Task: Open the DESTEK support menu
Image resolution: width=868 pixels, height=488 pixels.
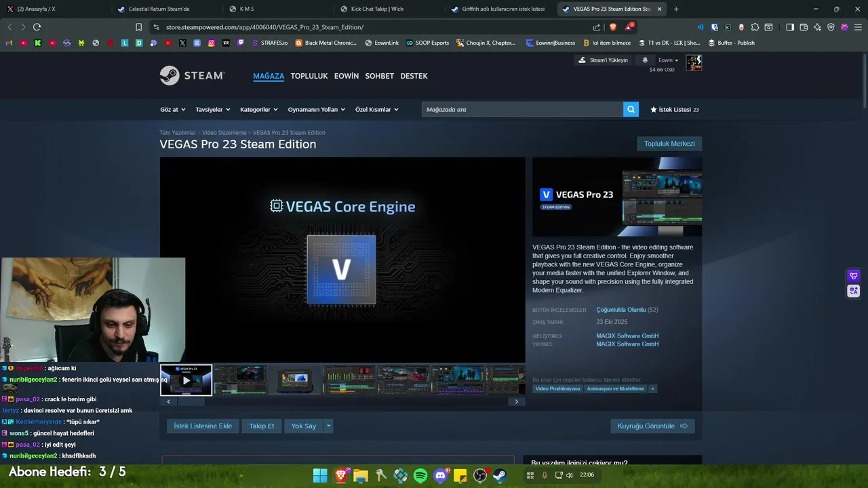Action: pyautogui.click(x=414, y=76)
